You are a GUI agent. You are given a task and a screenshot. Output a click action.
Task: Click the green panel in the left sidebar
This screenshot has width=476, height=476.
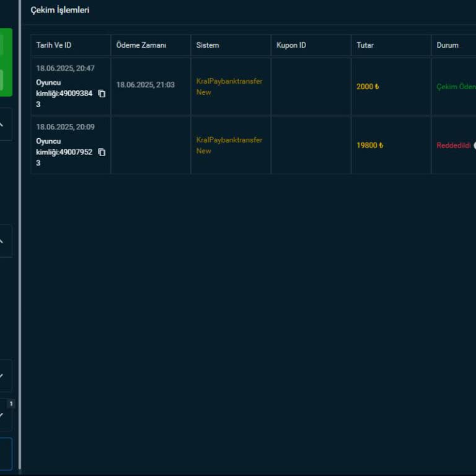[6, 62]
